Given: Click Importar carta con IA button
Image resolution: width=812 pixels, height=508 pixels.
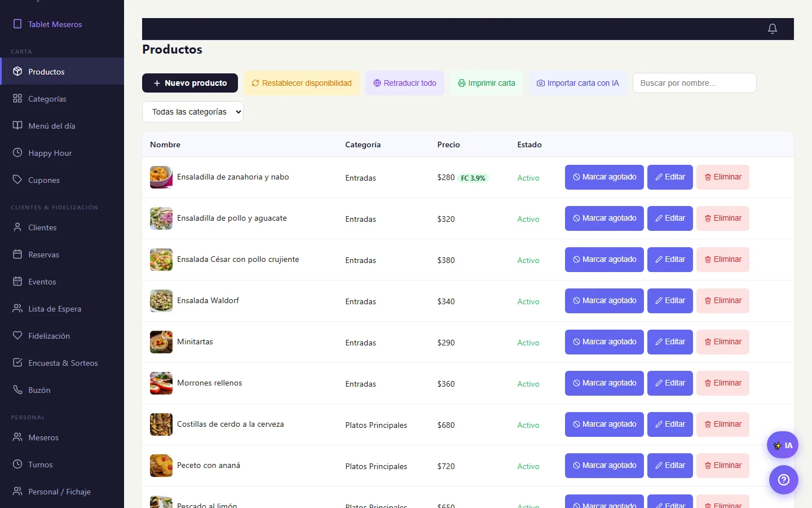Looking at the screenshot, I should pyautogui.click(x=578, y=83).
